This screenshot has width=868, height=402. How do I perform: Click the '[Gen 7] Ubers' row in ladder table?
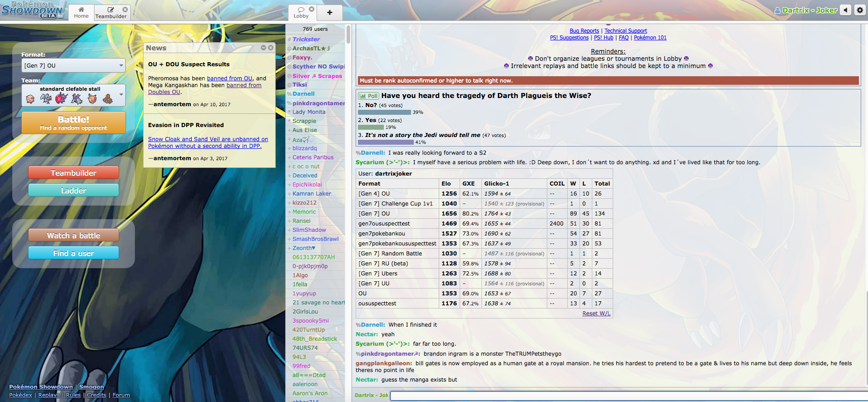coord(484,274)
